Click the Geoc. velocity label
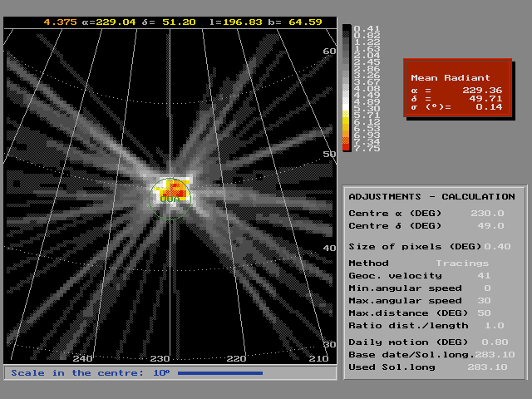 point(396,276)
